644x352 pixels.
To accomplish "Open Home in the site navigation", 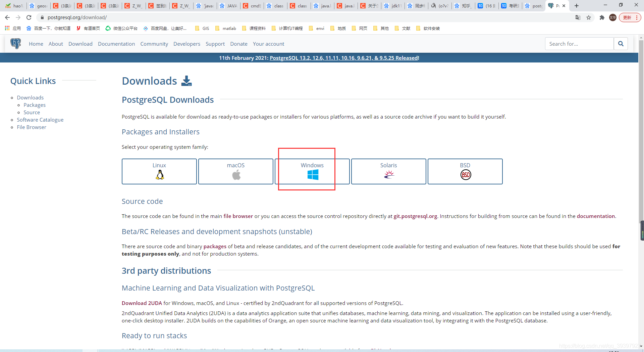I will coord(36,44).
